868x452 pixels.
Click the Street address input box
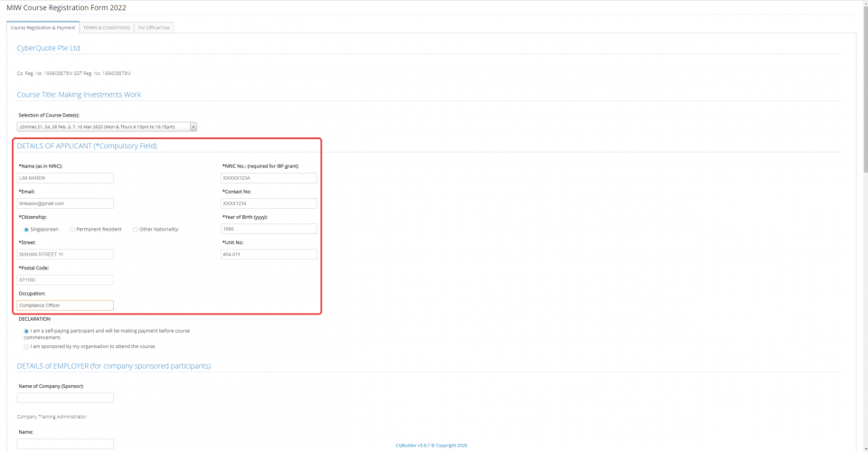pos(65,254)
